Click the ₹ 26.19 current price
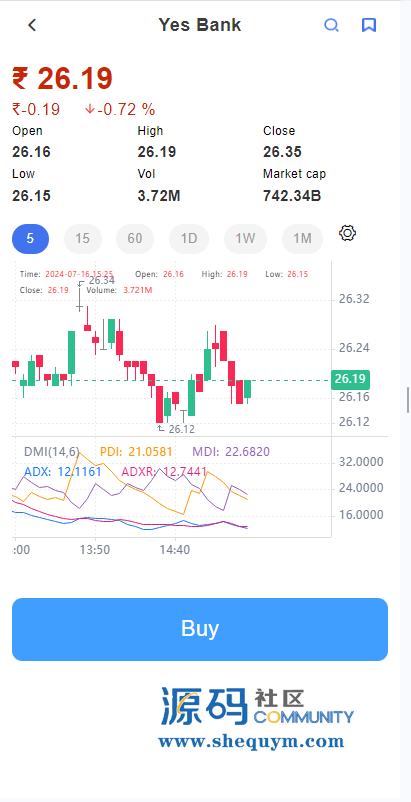The width and height of the screenshot is (411, 802). (x=62, y=79)
